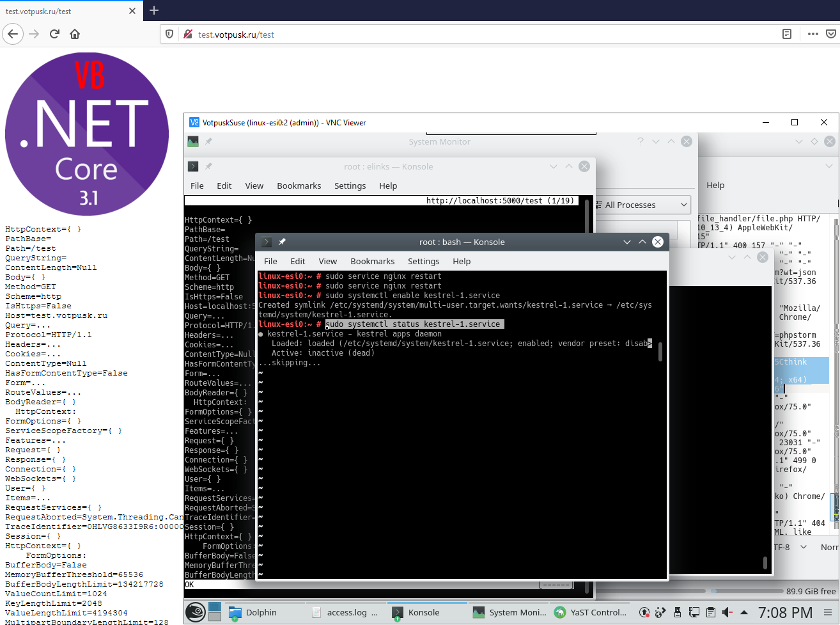840x625 pixels.
Task: Click the http://localhost:5000/test elinks title
Action: (x=501, y=200)
